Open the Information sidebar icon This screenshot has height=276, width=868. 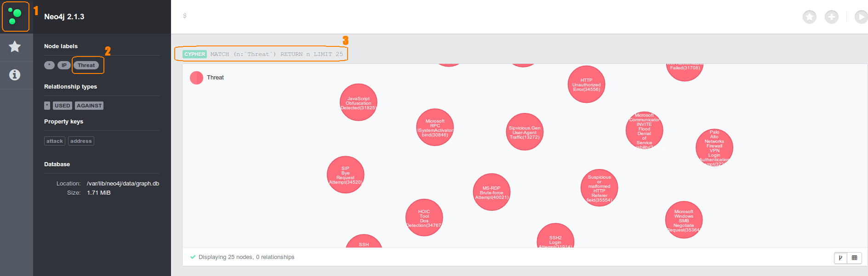click(x=15, y=74)
